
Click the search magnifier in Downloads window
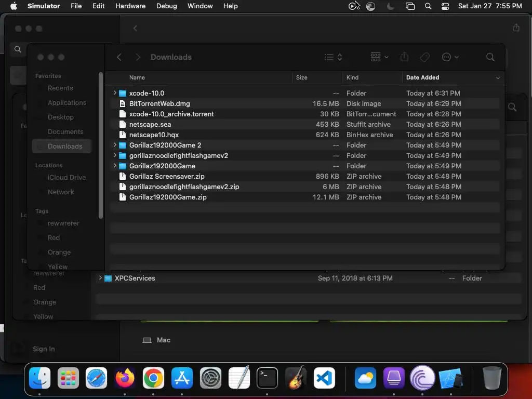click(490, 57)
